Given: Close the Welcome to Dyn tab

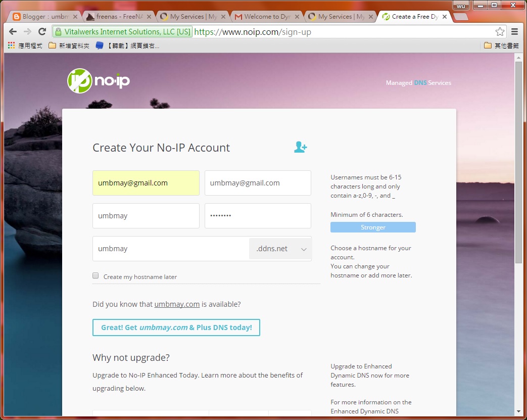Looking at the screenshot, I should click(297, 17).
